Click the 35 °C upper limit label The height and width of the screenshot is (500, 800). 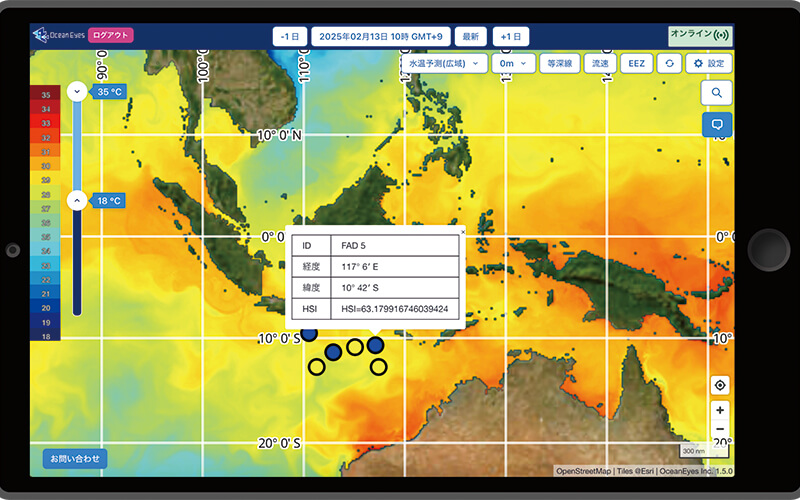(x=108, y=92)
